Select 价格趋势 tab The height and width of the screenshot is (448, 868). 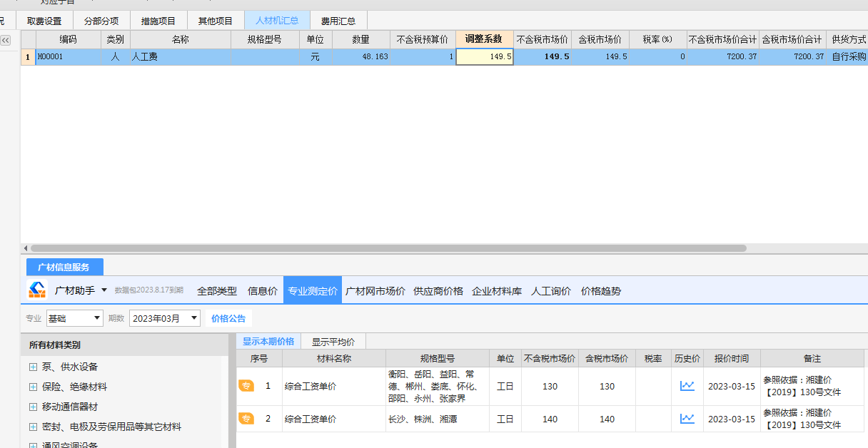601,290
